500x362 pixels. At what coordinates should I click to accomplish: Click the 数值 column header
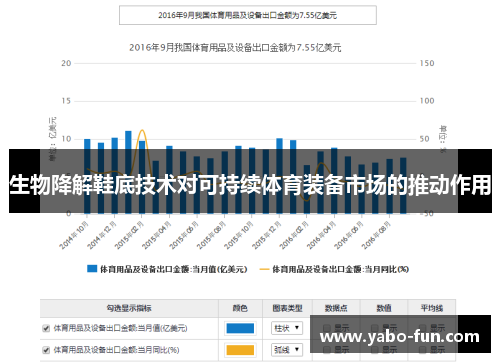384,308
